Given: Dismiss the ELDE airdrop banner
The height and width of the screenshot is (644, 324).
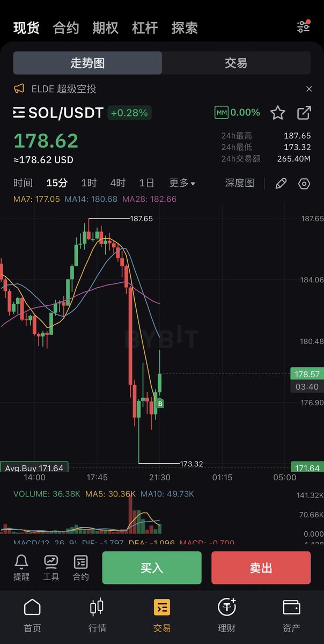Looking at the screenshot, I should coord(309,89).
